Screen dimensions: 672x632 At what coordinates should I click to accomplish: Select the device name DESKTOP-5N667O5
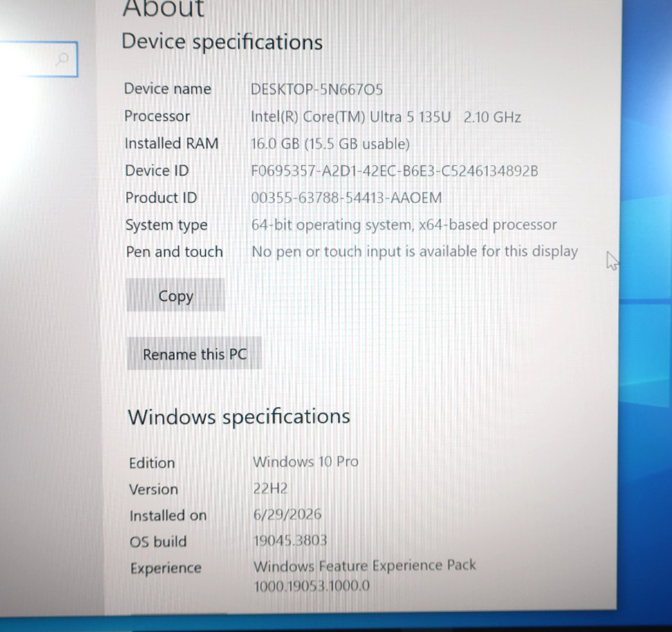pyautogui.click(x=317, y=90)
